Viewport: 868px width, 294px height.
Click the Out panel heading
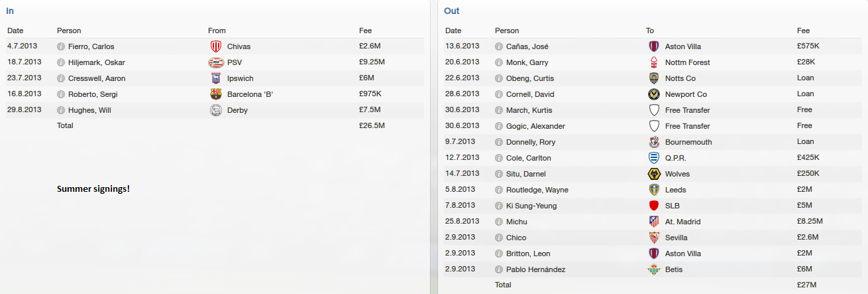tap(452, 11)
